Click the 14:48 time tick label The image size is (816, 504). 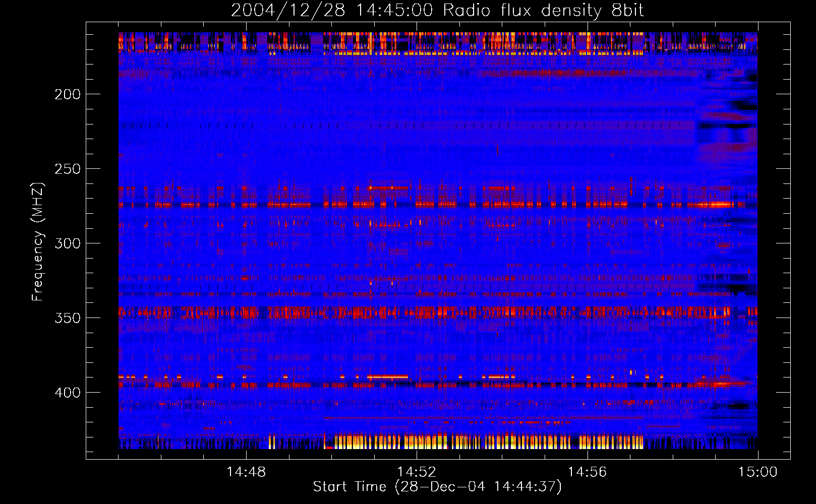pos(246,472)
